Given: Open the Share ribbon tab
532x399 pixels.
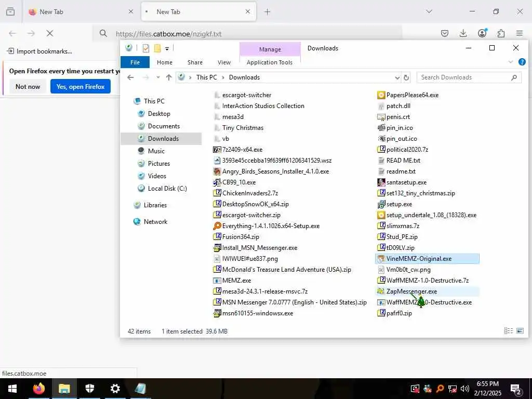Looking at the screenshot, I should 195,62.
